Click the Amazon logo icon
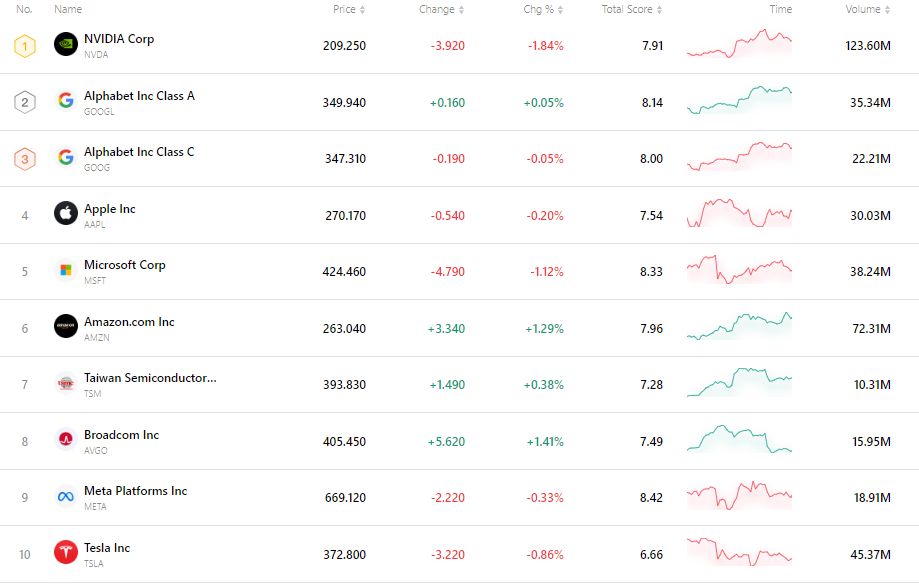Image resolution: width=919 pixels, height=584 pixels. click(x=65, y=325)
